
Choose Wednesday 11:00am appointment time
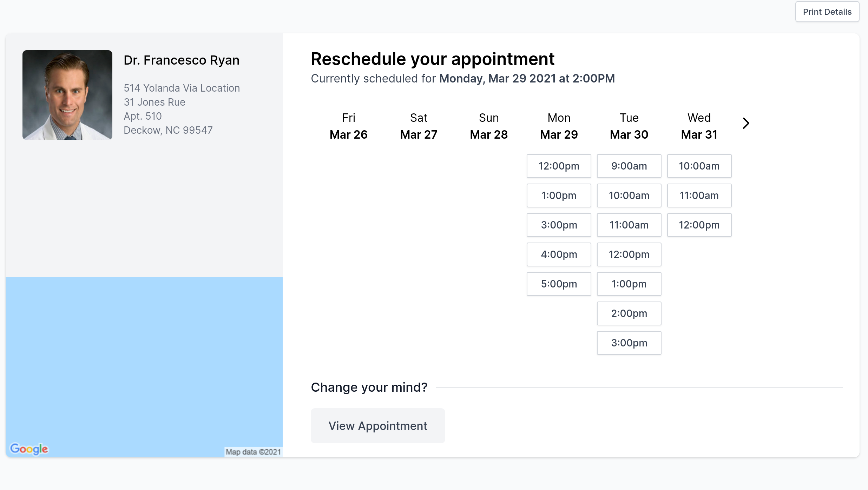(699, 196)
